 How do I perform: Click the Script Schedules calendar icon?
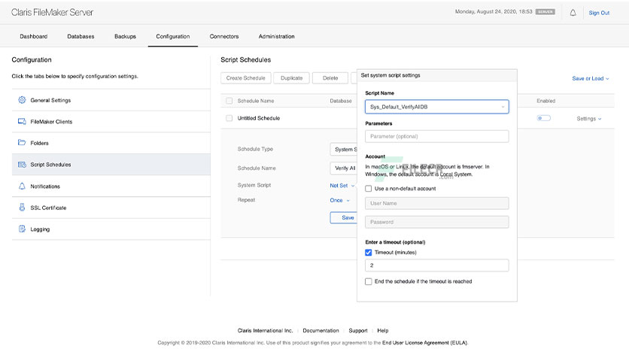tap(22, 165)
